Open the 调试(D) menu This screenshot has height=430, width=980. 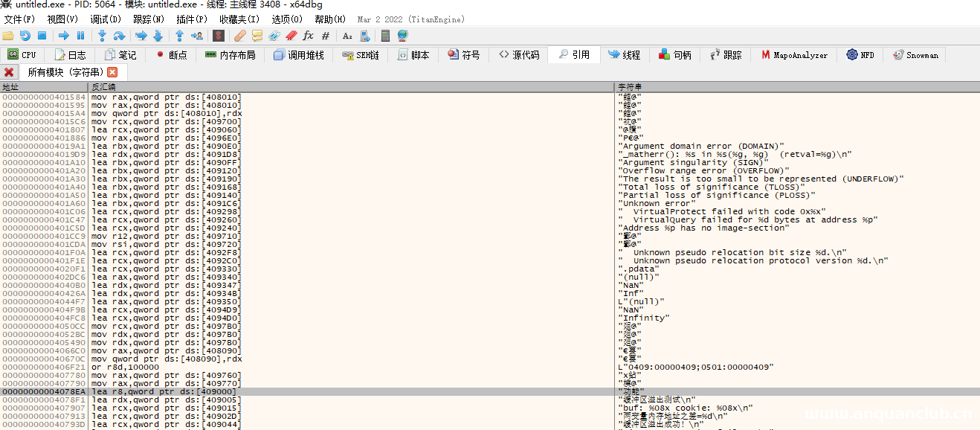105,19
